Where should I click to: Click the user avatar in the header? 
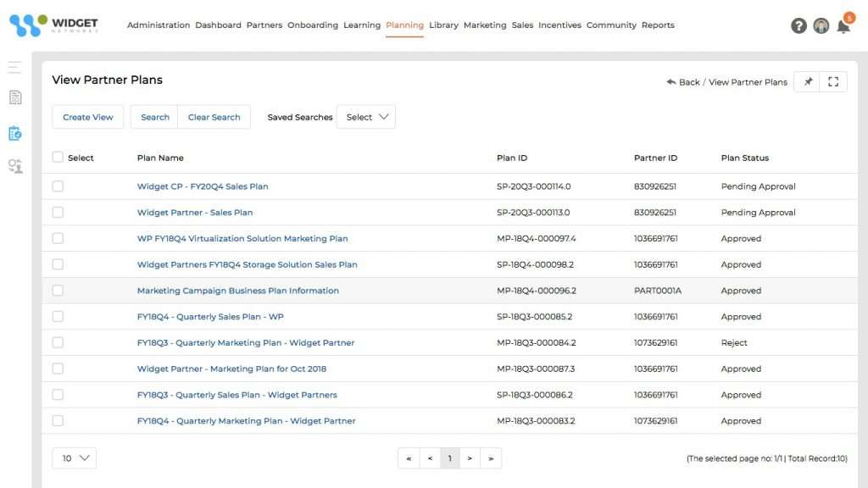pyautogui.click(x=821, y=26)
